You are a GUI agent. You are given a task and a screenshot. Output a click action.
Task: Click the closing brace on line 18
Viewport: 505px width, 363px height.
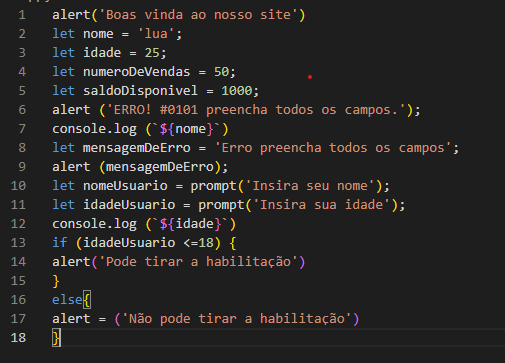click(56, 338)
